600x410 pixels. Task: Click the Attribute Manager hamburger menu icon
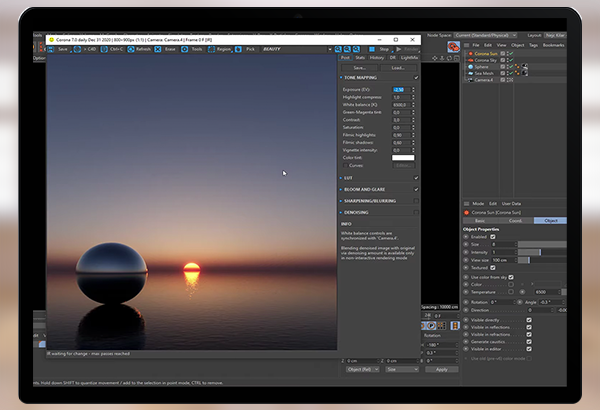pos(466,204)
